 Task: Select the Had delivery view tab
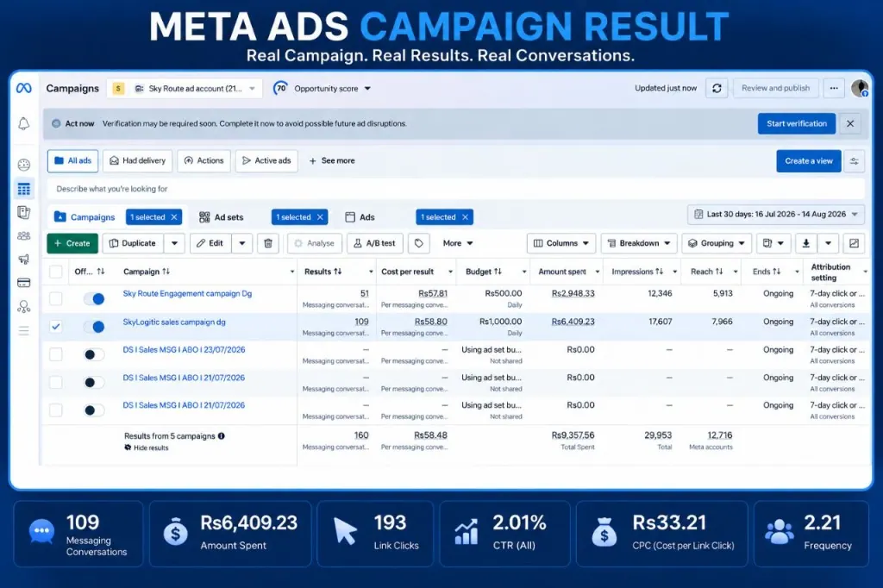(x=138, y=161)
